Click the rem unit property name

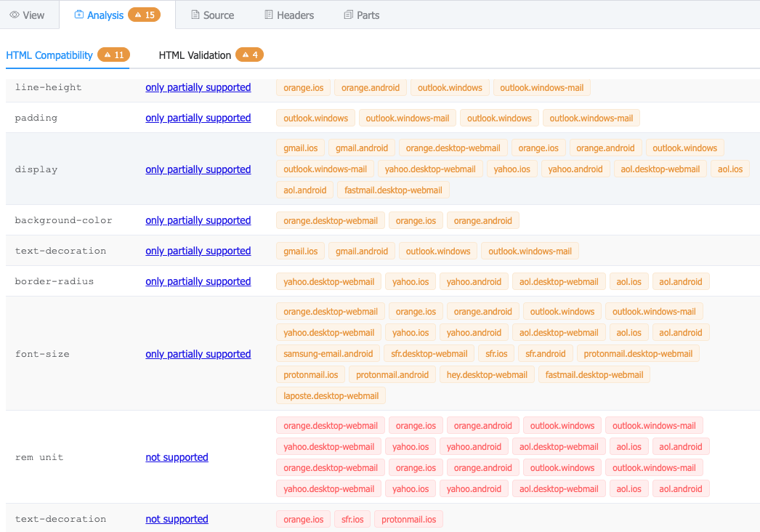(x=39, y=457)
